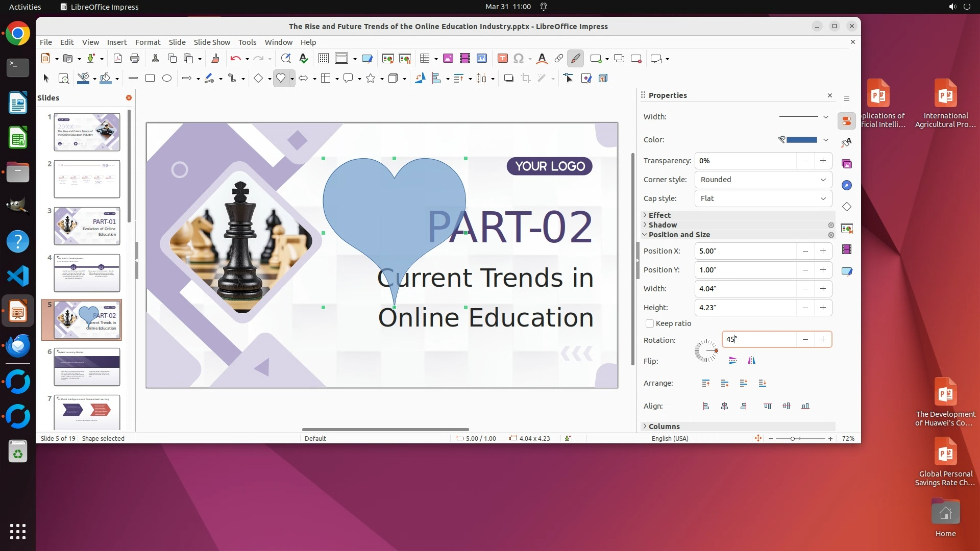Open the Format menu
This screenshot has width=980, height=551.
tap(148, 42)
